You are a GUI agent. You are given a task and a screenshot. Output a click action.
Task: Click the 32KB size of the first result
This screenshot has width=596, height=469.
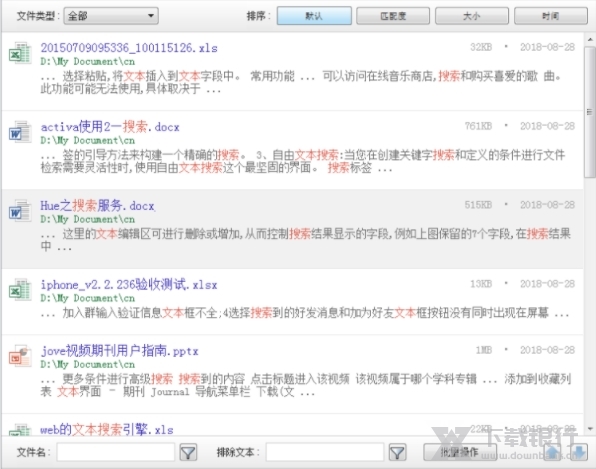(x=481, y=48)
